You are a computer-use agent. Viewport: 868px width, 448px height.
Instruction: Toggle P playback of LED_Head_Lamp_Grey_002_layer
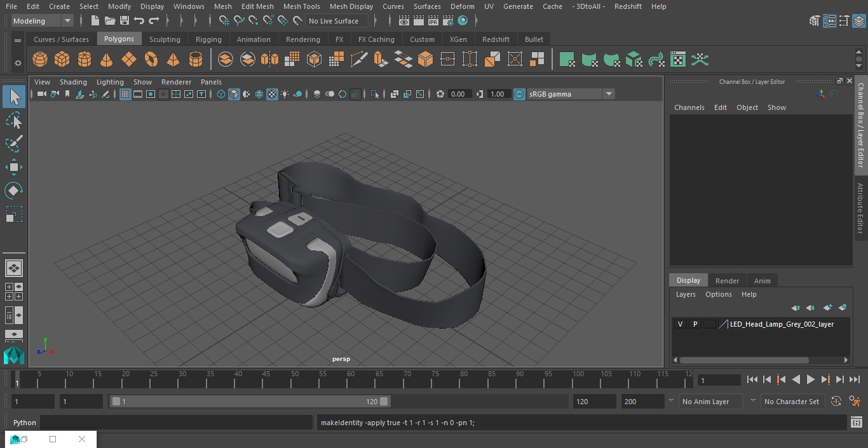click(x=695, y=324)
